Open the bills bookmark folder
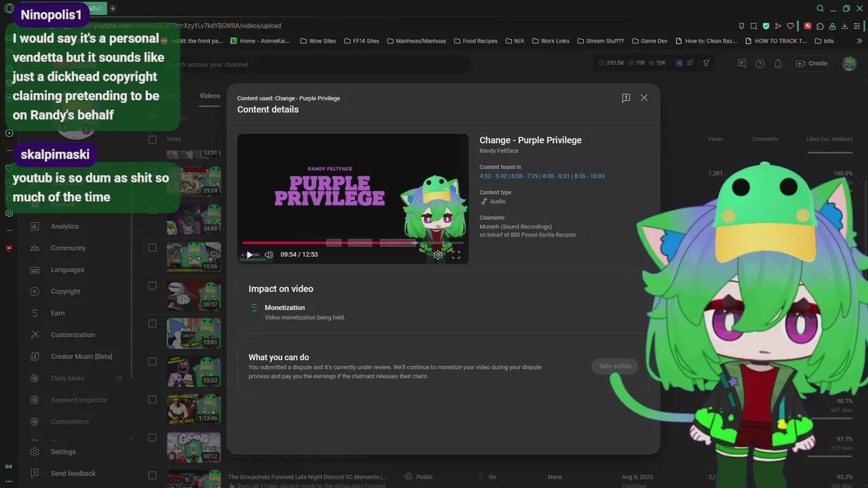The image size is (868, 488). (823, 41)
